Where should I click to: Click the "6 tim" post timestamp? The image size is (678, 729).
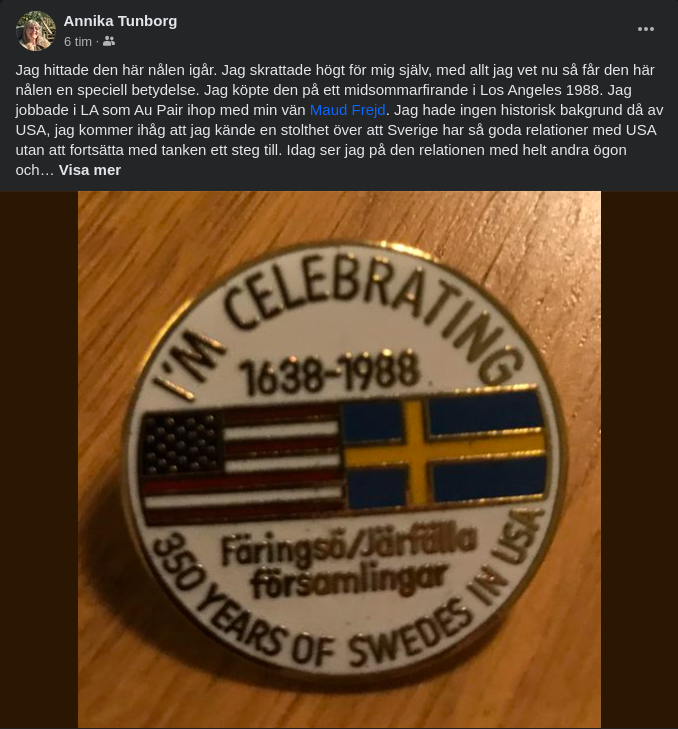point(77,42)
